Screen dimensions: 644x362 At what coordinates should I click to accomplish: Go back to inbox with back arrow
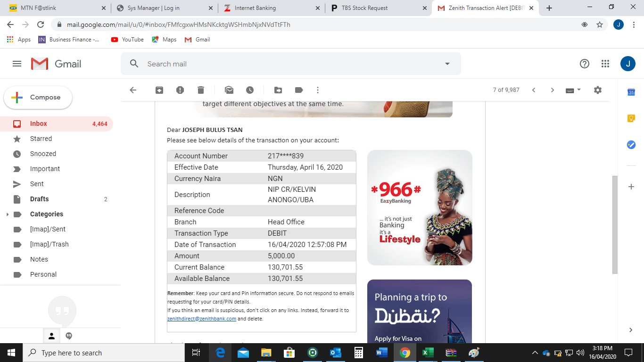[x=133, y=90]
